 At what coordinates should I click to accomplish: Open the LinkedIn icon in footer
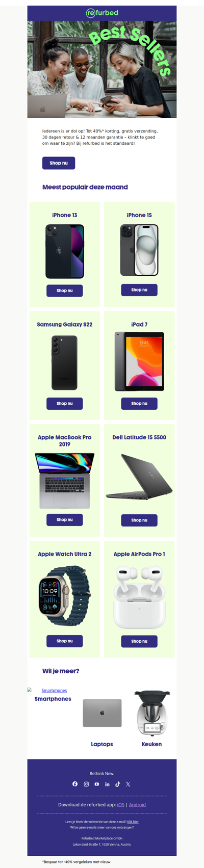tap(107, 784)
